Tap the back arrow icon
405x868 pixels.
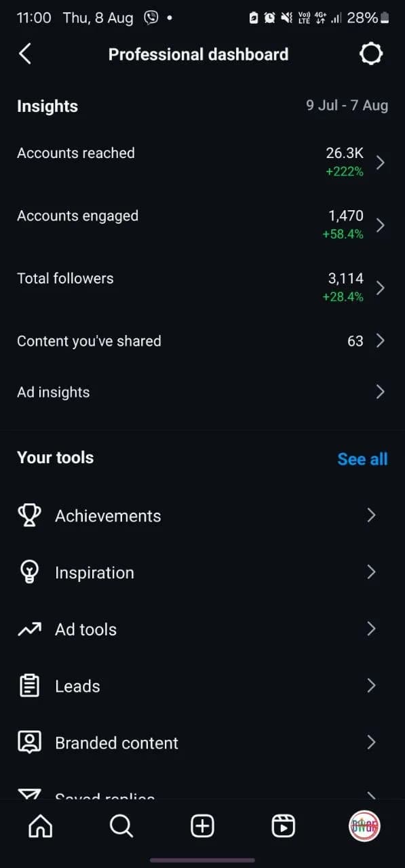click(25, 54)
